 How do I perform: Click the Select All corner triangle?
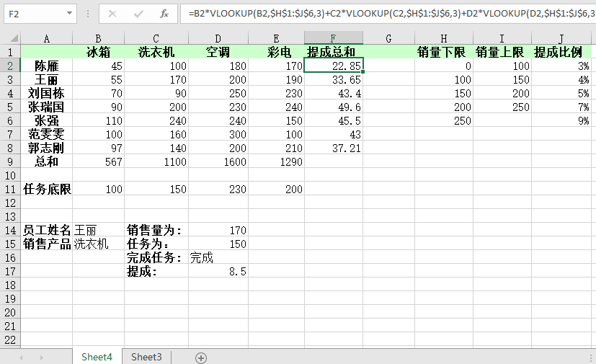tap(10, 38)
